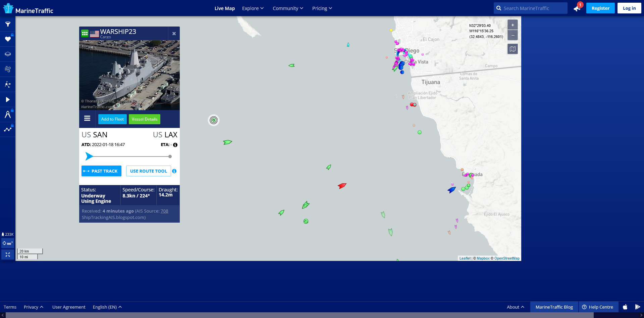The width and height of the screenshot is (644, 318).
Task: Click the Register button
Action: coord(600,8)
